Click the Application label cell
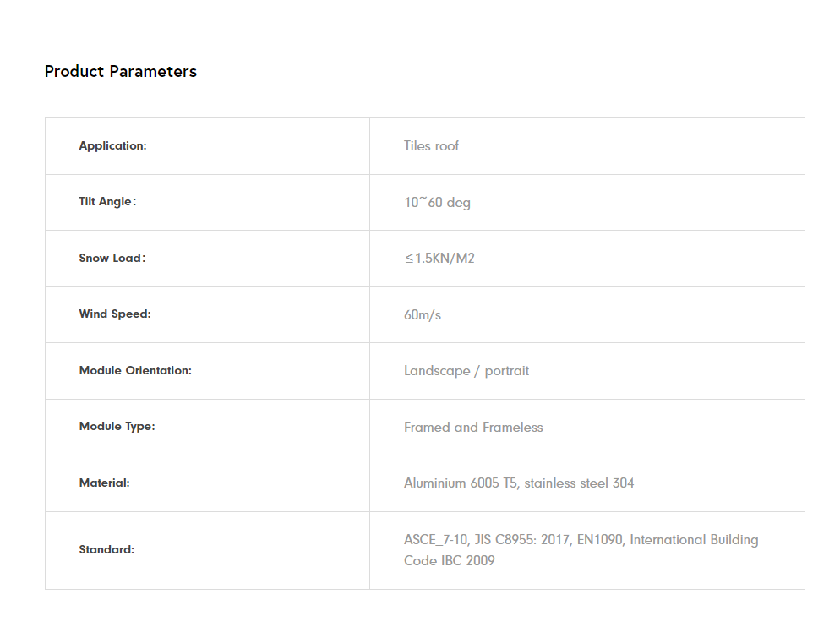 tap(112, 146)
